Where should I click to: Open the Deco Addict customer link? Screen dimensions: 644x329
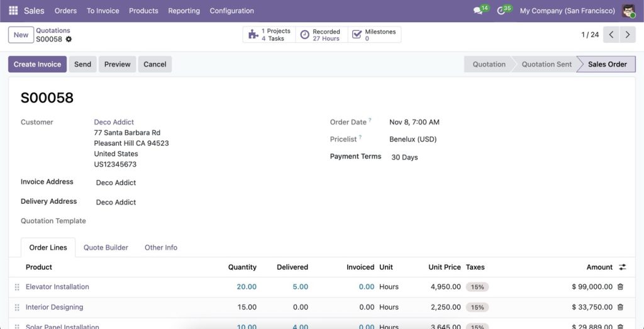114,122
